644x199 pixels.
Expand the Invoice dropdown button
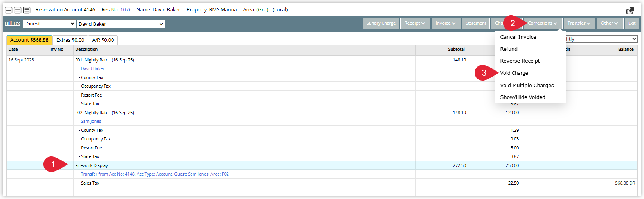pyautogui.click(x=446, y=23)
